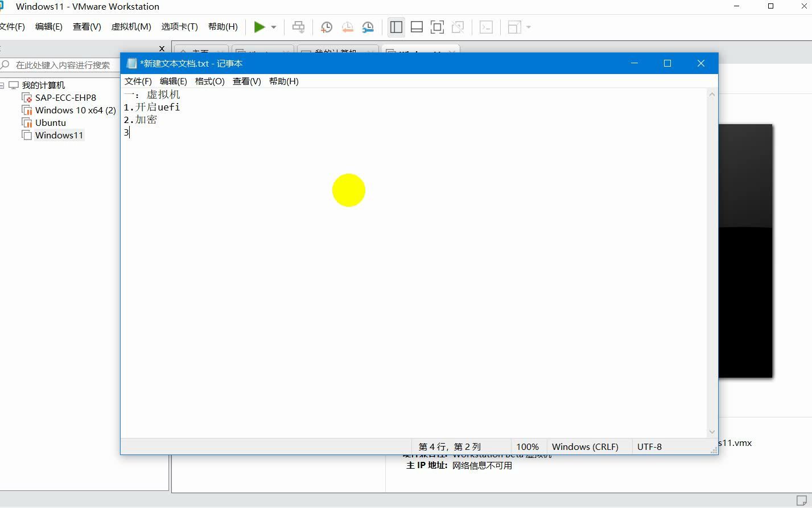Open the virtual machine console icon
Screen dimensions: 812x508
click(486, 27)
